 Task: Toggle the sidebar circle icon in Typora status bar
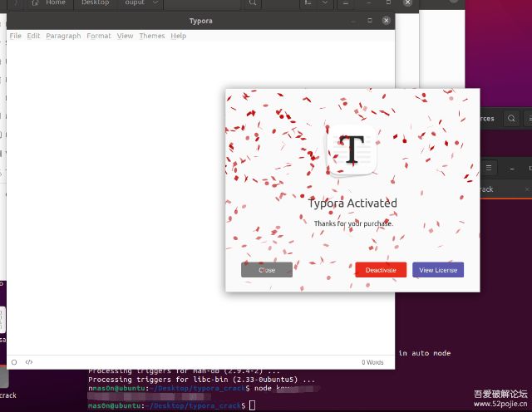pos(14,362)
